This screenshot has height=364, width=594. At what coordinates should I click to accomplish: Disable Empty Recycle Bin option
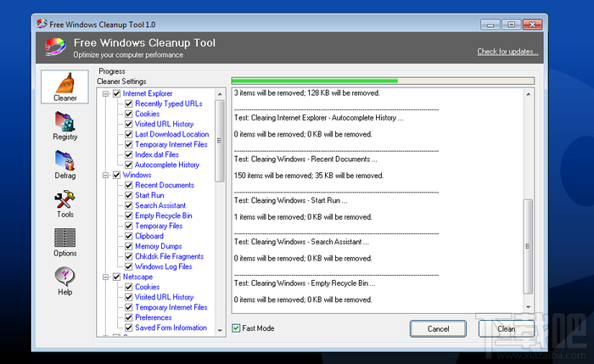[x=129, y=216]
